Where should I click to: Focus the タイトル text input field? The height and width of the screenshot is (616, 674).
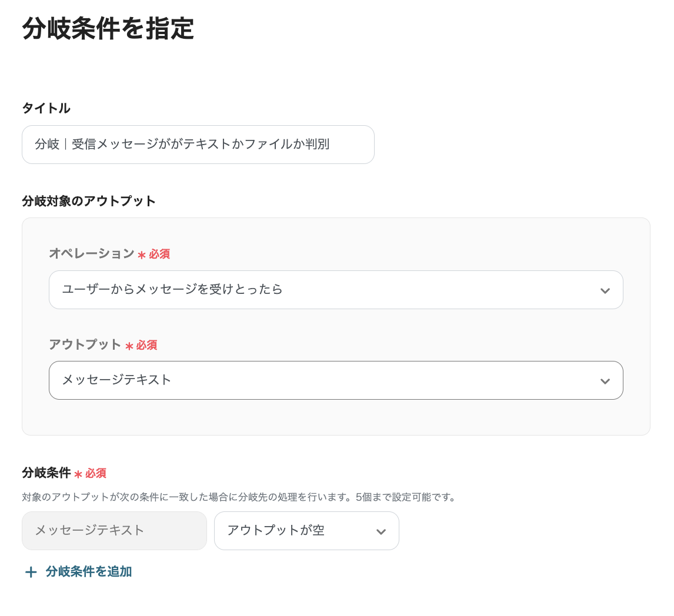pos(198,145)
